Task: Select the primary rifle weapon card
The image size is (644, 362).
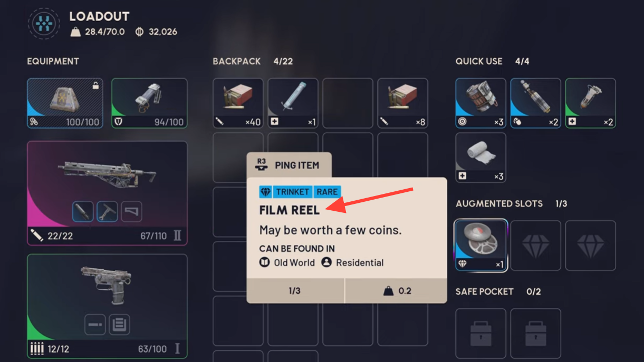Action: click(107, 193)
